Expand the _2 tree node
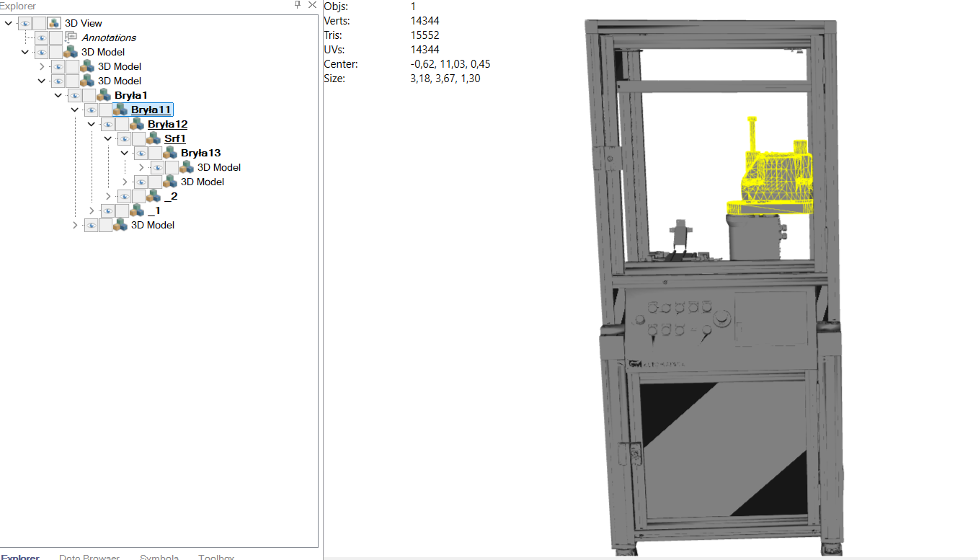Image resolution: width=978 pixels, height=560 pixels. point(108,196)
